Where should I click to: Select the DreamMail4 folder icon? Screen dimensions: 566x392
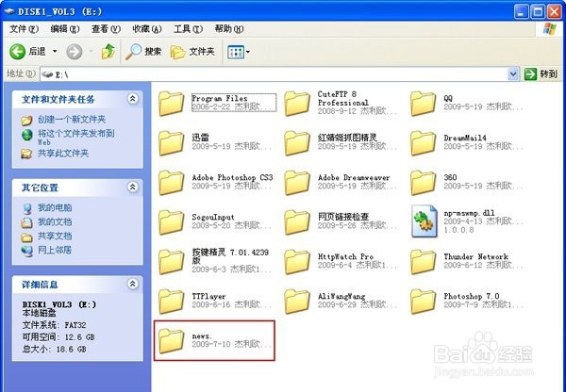coord(423,143)
